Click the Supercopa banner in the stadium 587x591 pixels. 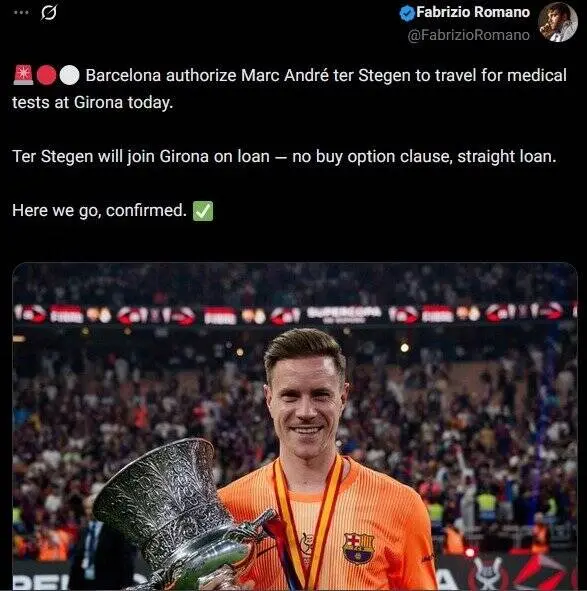[x=344, y=313]
